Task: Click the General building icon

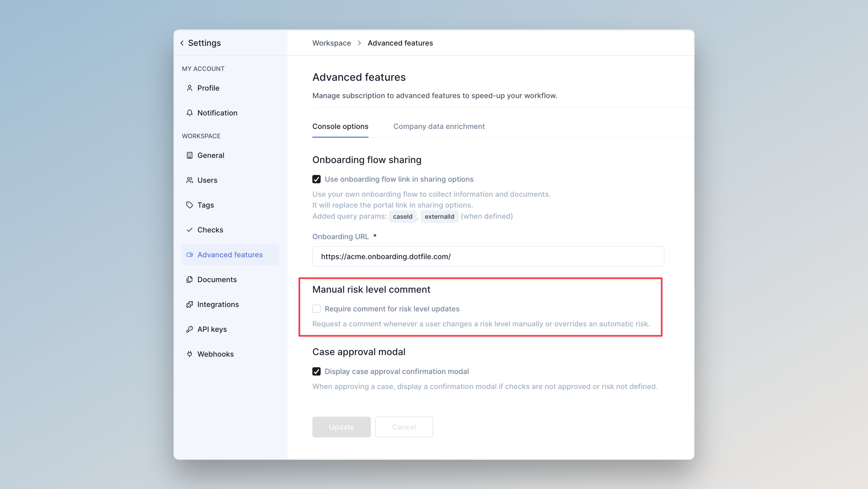Action: tap(189, 155)
